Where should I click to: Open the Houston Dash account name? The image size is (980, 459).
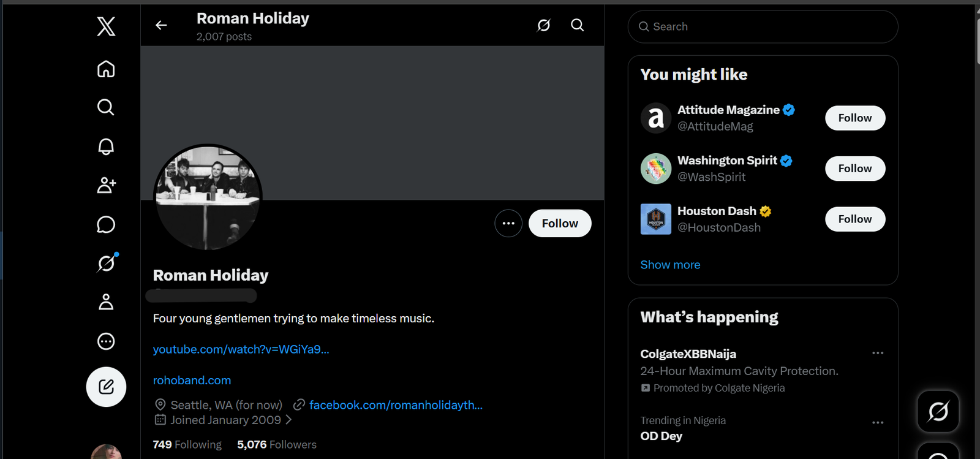717,211
